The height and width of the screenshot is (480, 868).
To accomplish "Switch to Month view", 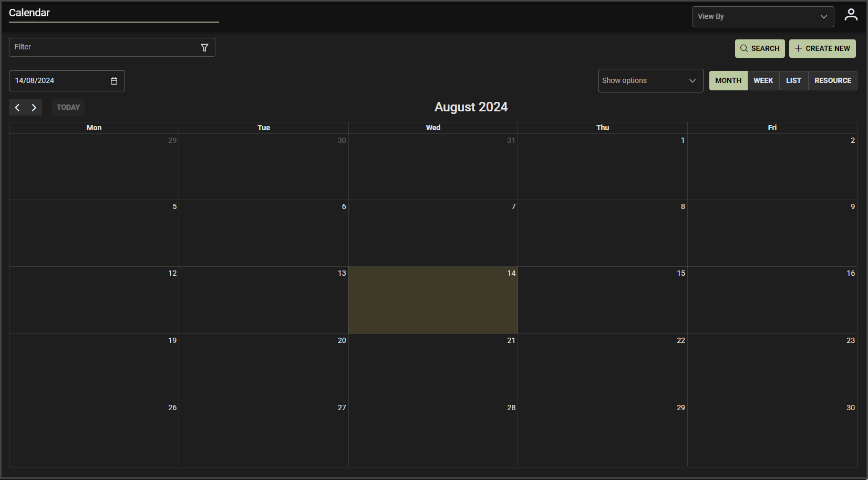I will 728,81.
